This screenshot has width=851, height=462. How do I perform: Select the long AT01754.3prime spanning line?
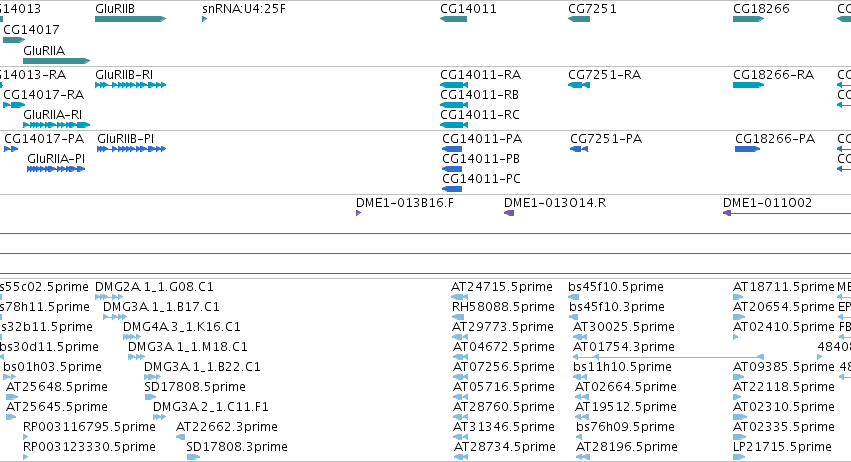point(669,357)
